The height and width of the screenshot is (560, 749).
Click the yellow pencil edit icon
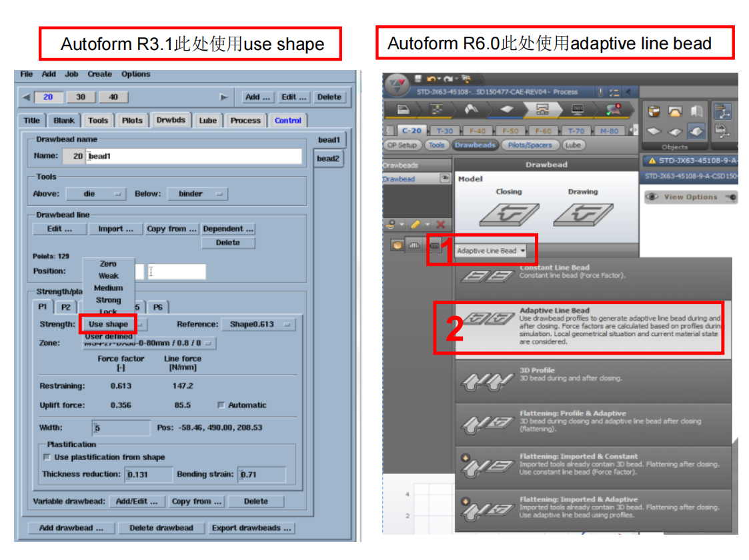tap(415, 225)
